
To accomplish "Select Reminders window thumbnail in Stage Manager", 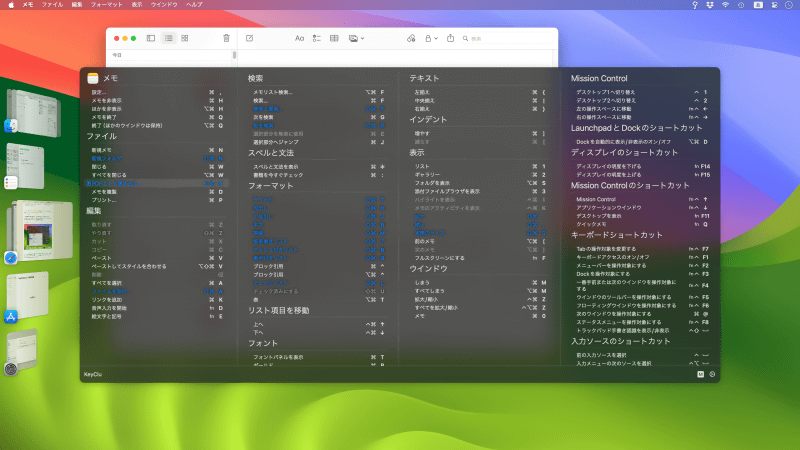I will [x=26, y=166].
